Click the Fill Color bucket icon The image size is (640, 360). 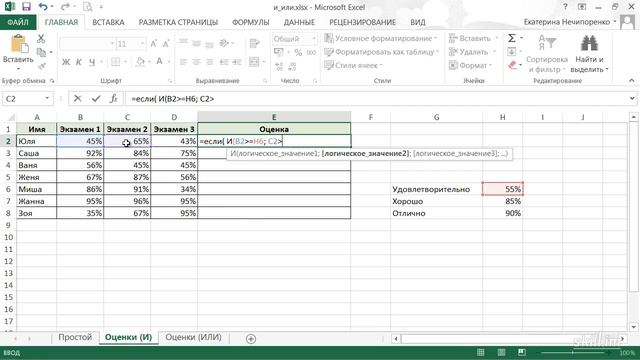point(140,62)
